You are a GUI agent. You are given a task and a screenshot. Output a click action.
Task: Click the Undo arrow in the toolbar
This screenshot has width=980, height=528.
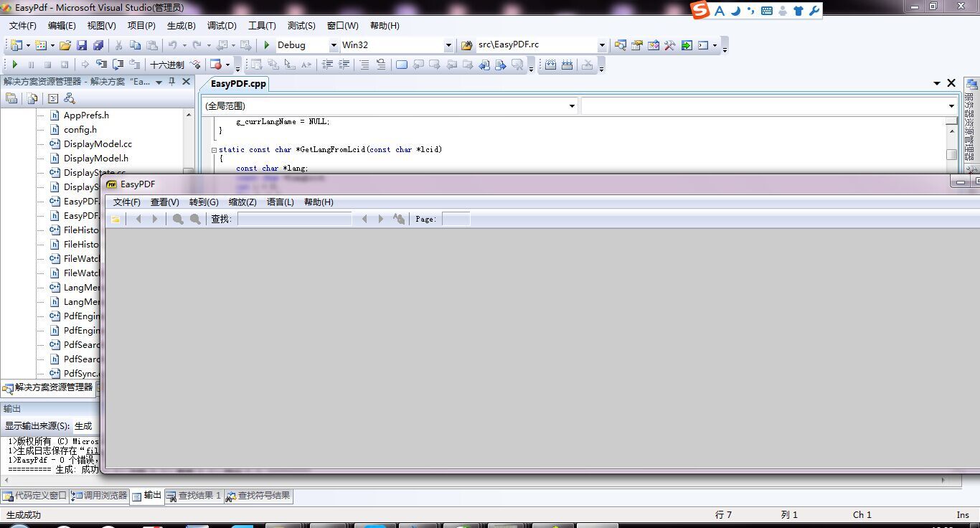[x=172, y=45]
